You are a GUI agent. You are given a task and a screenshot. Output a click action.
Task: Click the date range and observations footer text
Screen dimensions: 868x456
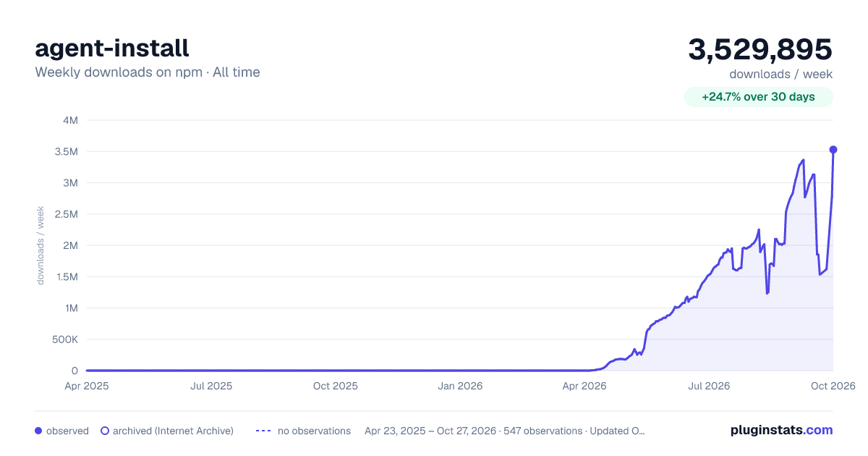tap(505, 431)
